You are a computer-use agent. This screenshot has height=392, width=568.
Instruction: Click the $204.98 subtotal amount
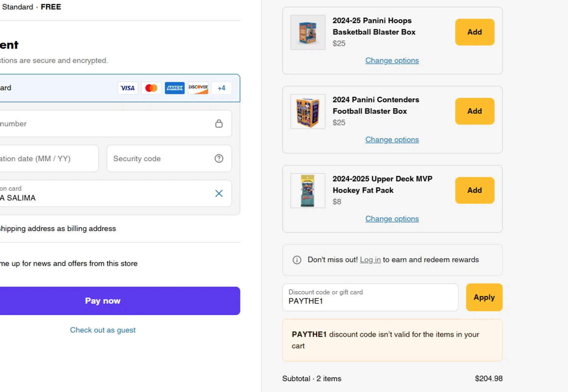(489, 379)
